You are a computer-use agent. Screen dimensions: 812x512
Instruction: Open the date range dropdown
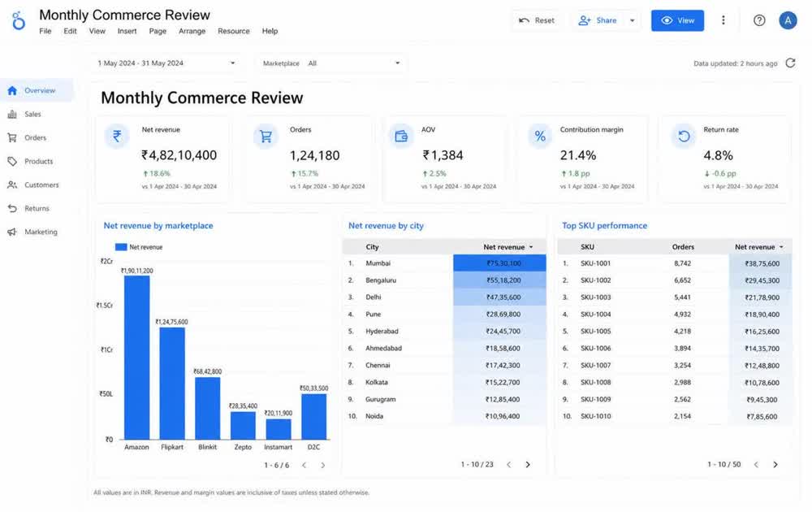pyautogui.click(x=166, y=63)
